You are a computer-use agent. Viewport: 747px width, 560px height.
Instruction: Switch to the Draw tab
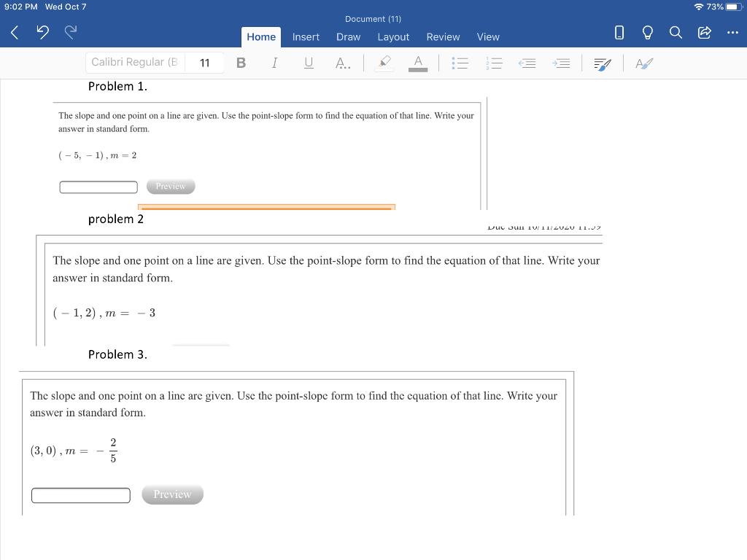coord(348,37)
